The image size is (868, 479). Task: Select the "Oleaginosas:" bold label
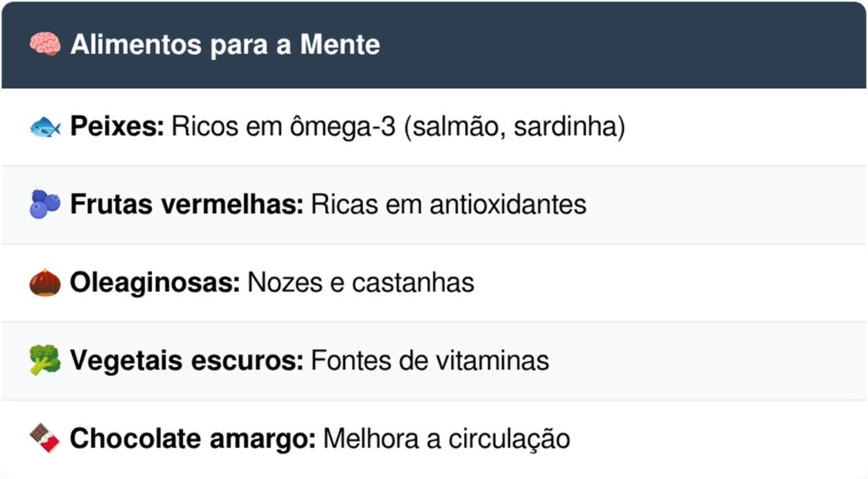click(x=155, y=282)
